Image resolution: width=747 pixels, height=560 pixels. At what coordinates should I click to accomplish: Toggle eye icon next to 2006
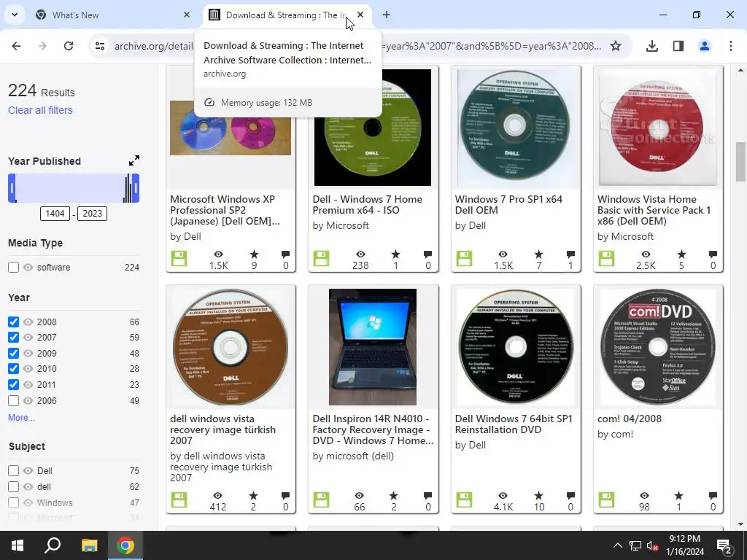[28, 400]
